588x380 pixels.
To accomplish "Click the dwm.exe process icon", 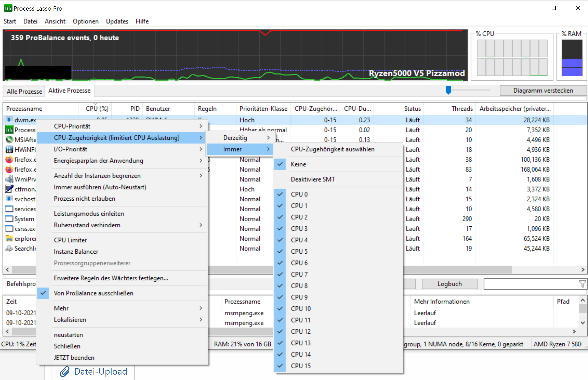I will (x=9, y=120).
